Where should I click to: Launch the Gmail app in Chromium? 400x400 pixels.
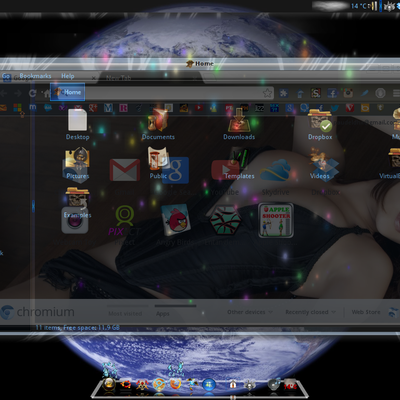(125, 170)
